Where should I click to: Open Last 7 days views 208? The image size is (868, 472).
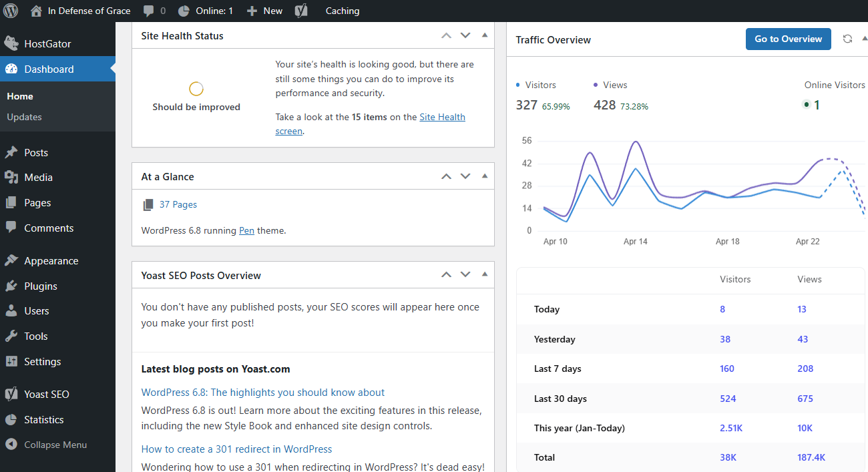[805, 369]
